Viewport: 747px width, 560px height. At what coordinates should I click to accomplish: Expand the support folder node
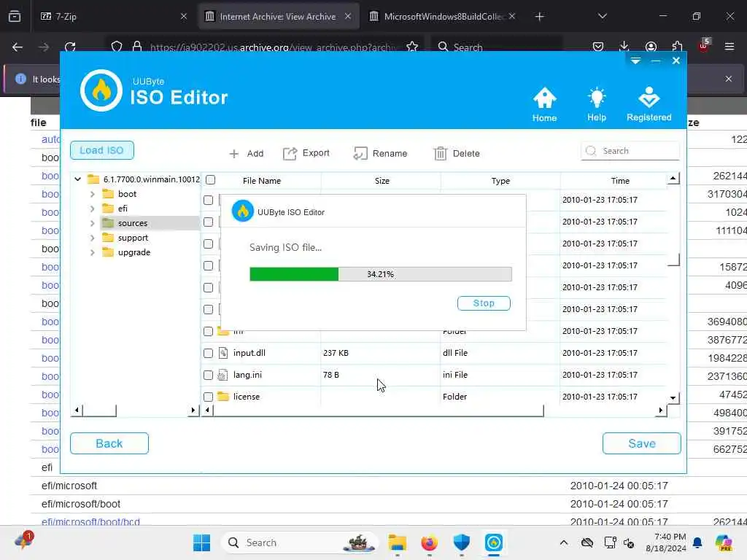(x=93, y=238)
